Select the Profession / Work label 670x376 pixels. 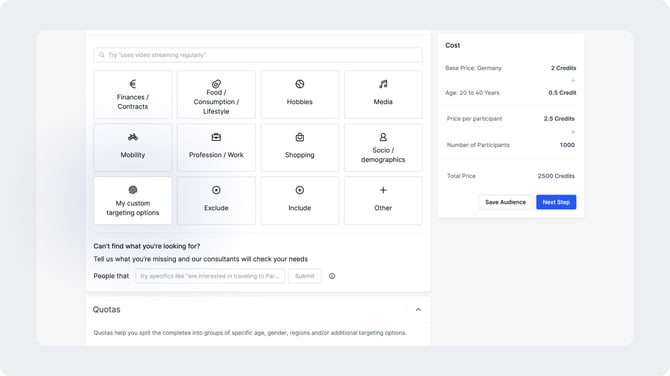tap(216, 155)
